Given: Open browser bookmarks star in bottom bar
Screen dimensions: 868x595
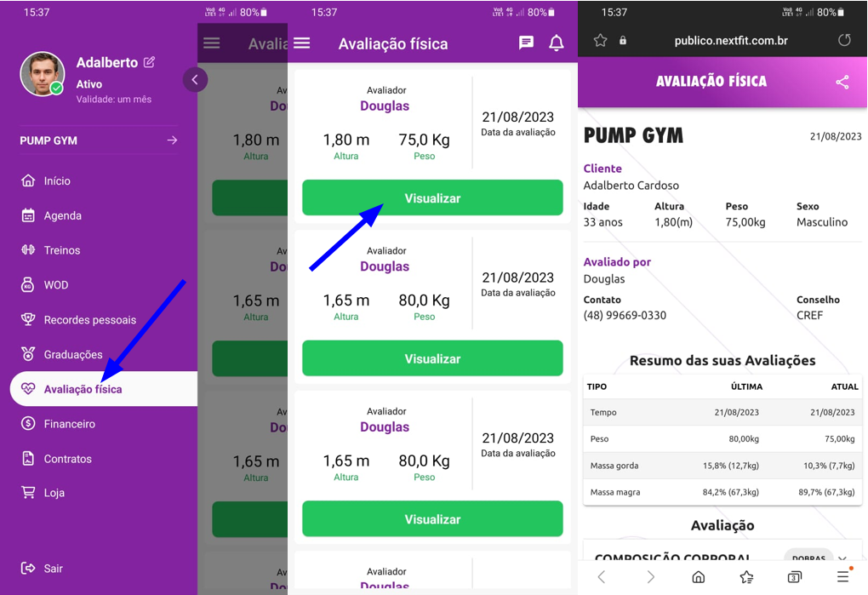Looking at the screenshot, I should [746, 577].
